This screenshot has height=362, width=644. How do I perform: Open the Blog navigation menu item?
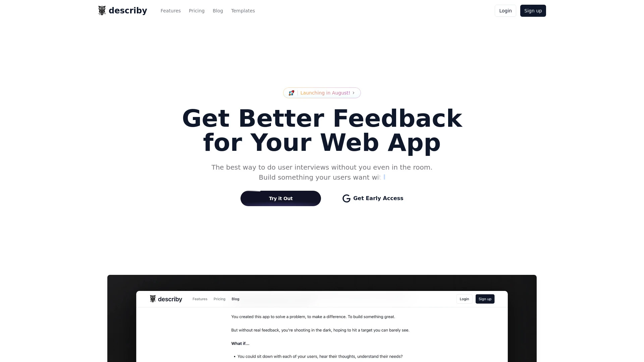[218, 11]
